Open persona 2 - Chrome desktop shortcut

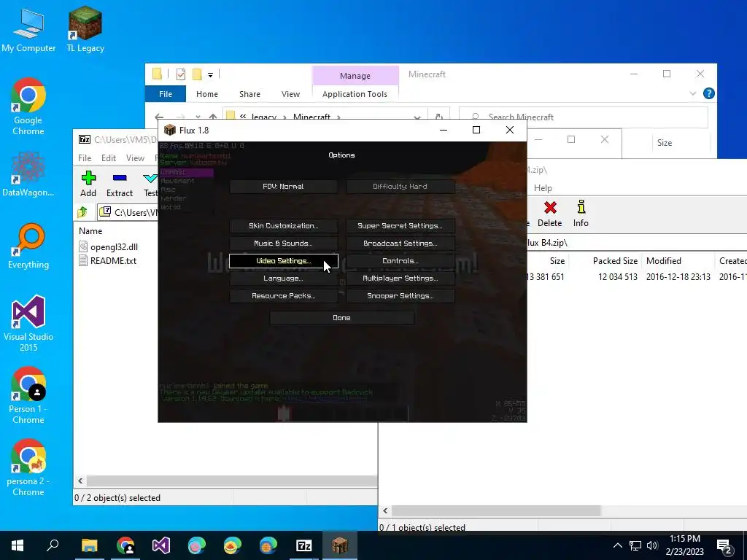[28, 467]
